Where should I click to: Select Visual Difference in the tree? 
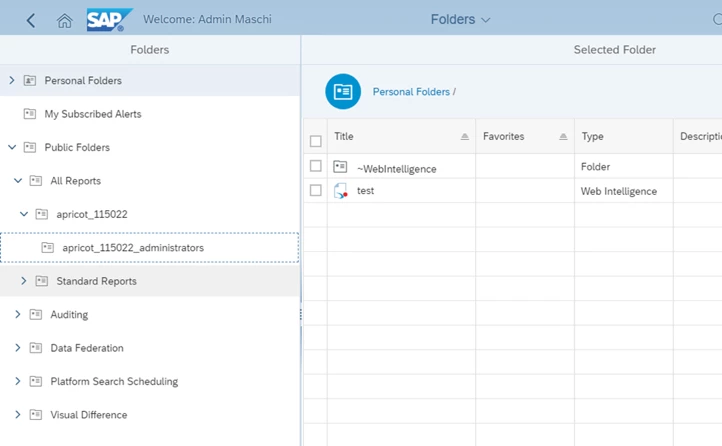pyautogui.click(x=89, y=415)
